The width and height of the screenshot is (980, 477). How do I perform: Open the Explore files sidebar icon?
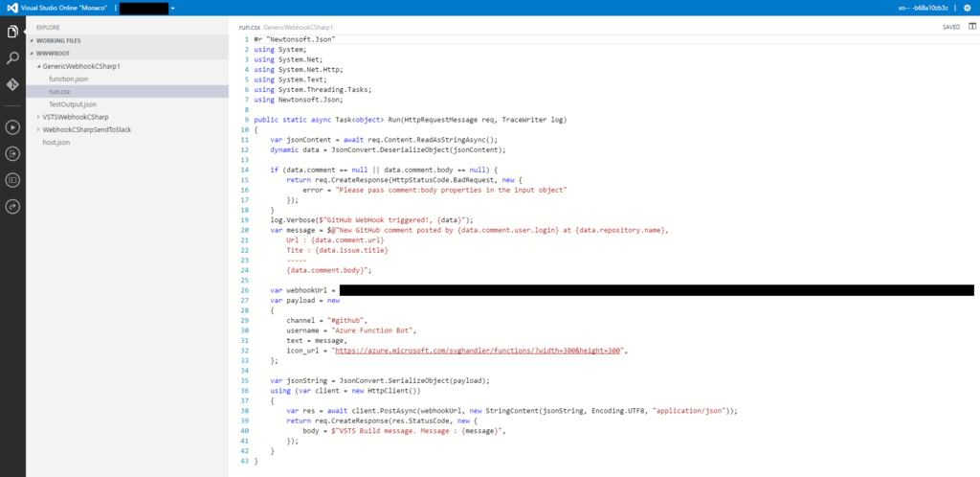[11, 32]
